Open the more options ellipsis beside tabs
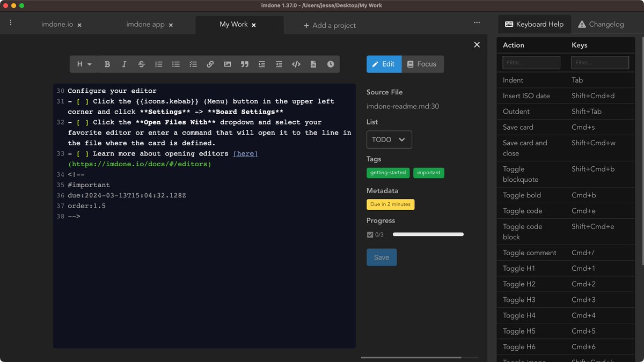 [x=477, y=23]
